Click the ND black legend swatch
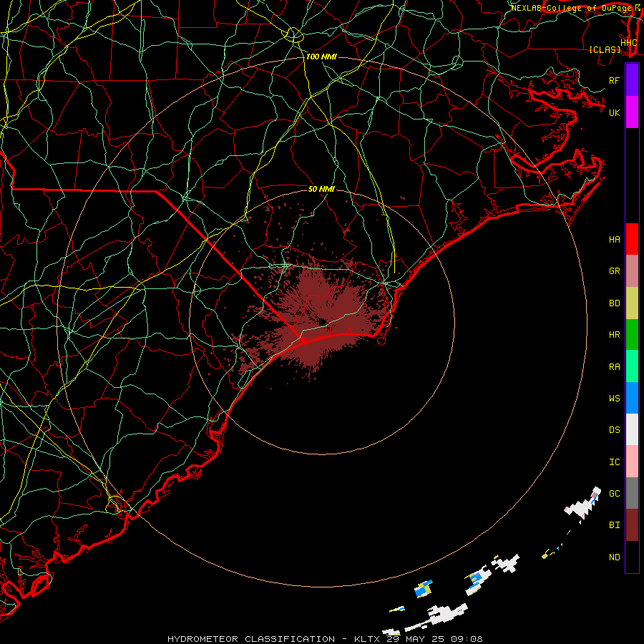 (x=632, y=557)
